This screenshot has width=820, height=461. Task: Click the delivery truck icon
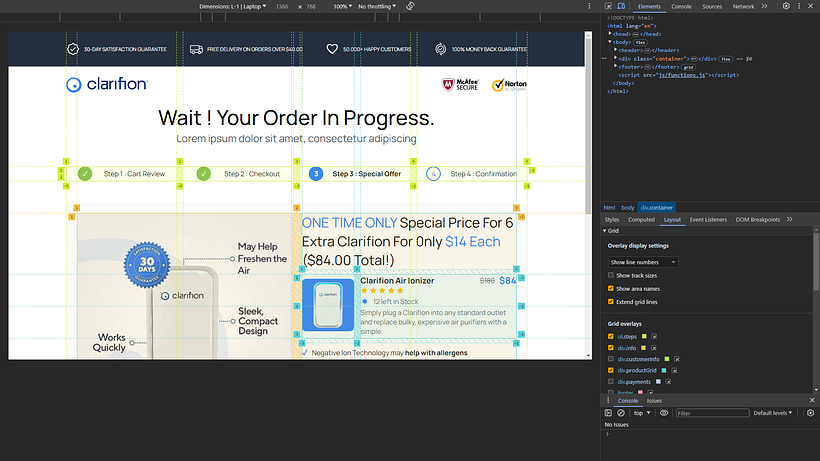tap(196, 49)
